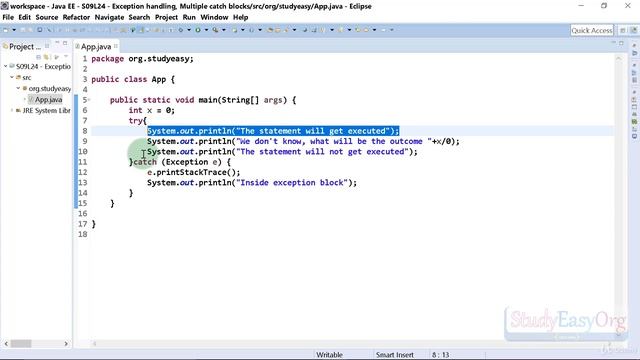Collapse the org.studyeasy package node
Viewport: 640px width, 360px height.
18,88
